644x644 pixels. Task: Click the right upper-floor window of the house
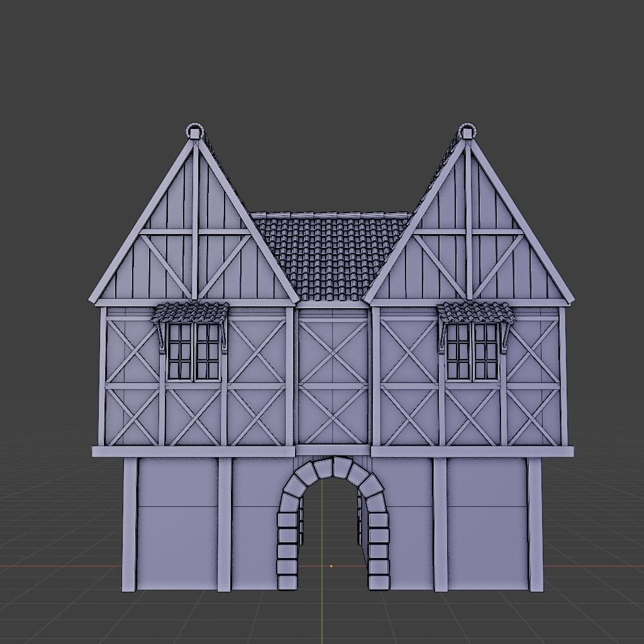pos(472,351)
